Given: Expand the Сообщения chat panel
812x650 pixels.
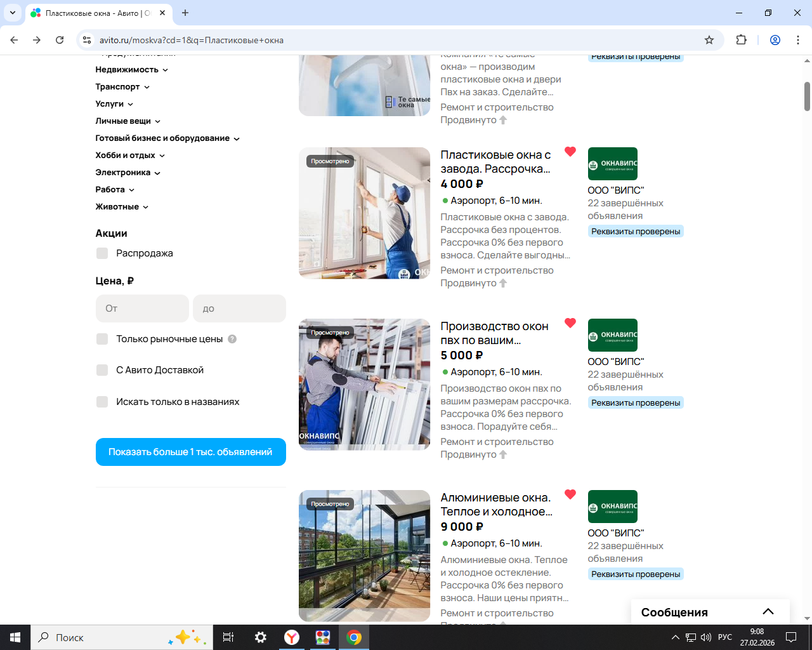Looking at the screenshot, I should (x=710, y=613).
